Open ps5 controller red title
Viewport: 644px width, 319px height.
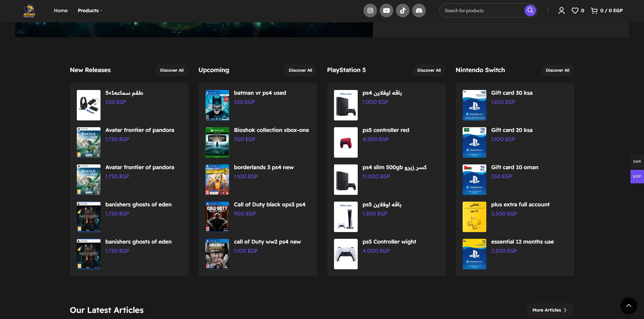coord(386,130)
